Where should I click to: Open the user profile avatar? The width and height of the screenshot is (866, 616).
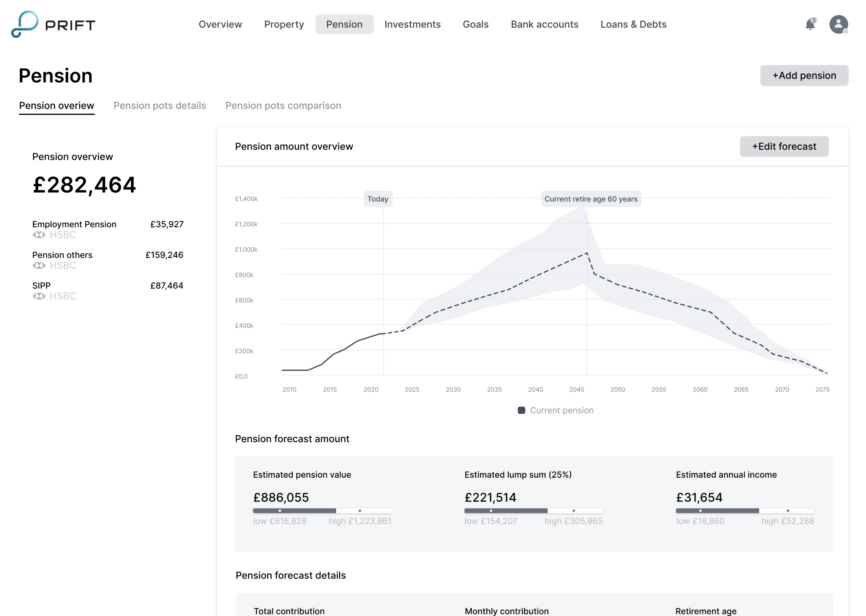(839, 24)
